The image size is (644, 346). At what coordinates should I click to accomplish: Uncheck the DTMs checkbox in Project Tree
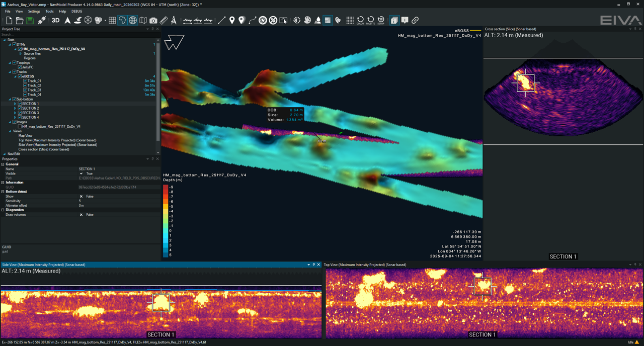pos(15,44)
